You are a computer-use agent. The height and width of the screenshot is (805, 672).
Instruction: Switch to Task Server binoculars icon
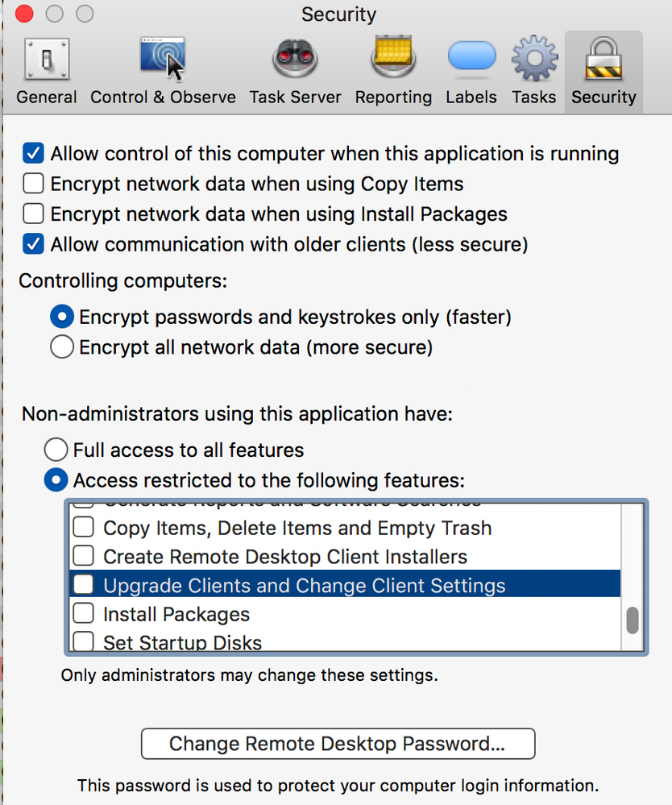pos(295,59)
